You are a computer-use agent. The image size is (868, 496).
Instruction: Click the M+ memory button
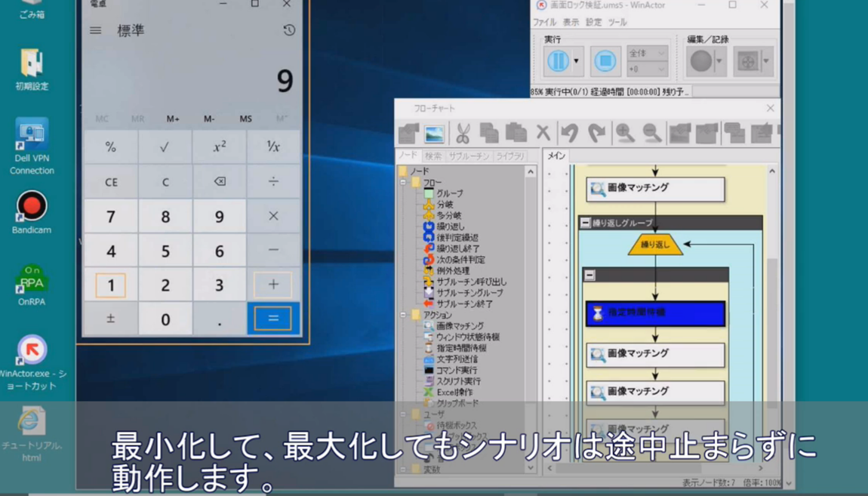(x=173, y=119)
